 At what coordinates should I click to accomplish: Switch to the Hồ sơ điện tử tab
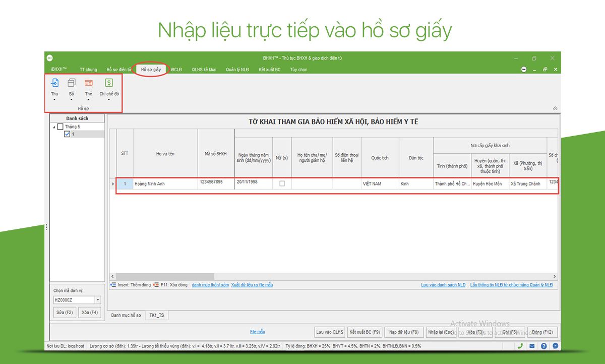[118, 70]
